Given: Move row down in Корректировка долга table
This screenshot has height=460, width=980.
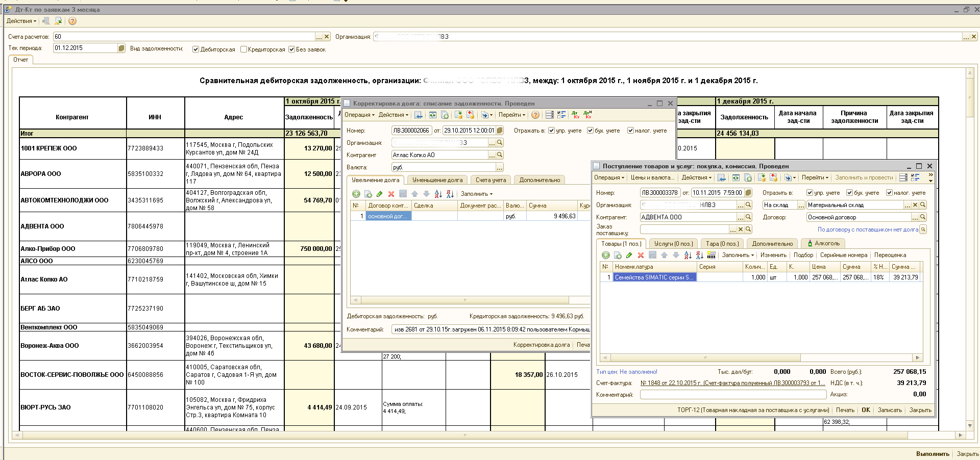Looking at the screenshot, I should pos(426,194).
